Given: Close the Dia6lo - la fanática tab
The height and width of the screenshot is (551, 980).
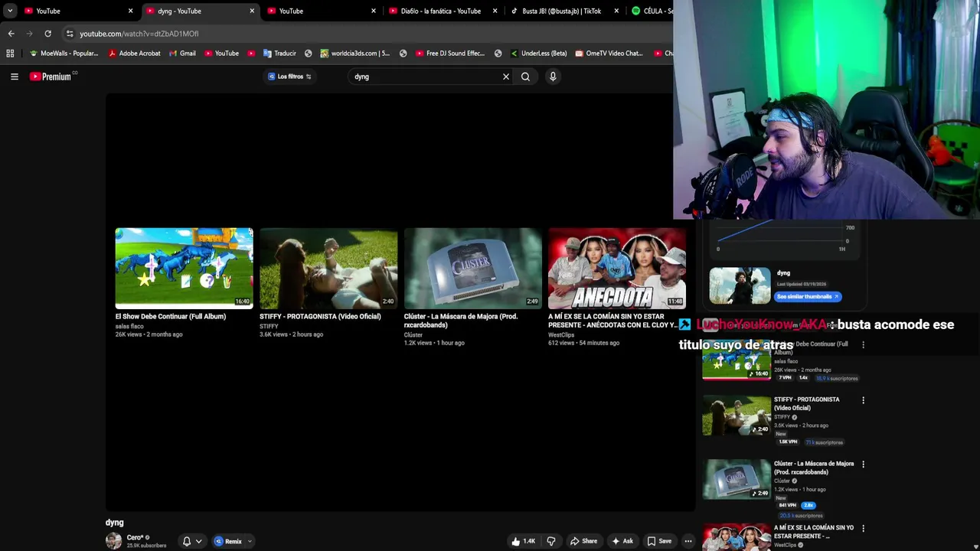Looking at the screenshot, I should coord(495,11).
